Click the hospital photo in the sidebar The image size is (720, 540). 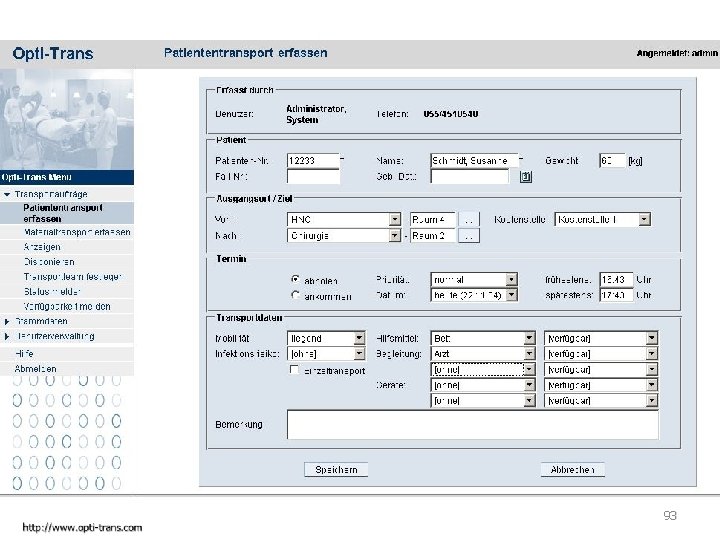pos(67,119)
